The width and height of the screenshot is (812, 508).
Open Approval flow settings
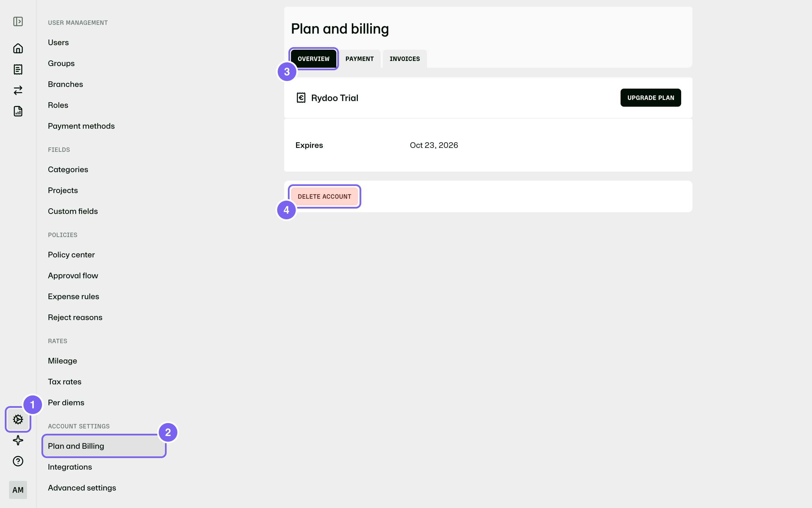(x=73, y=275)
